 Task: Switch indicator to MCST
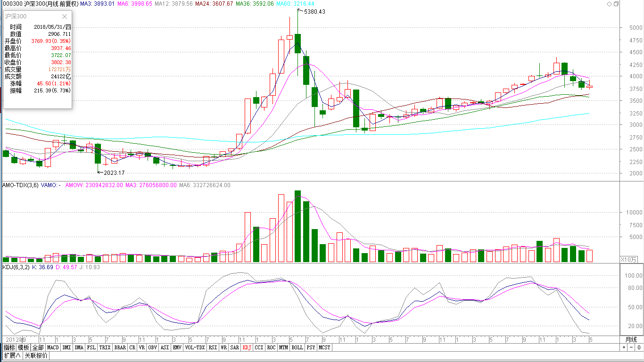(x=324, y=347)
